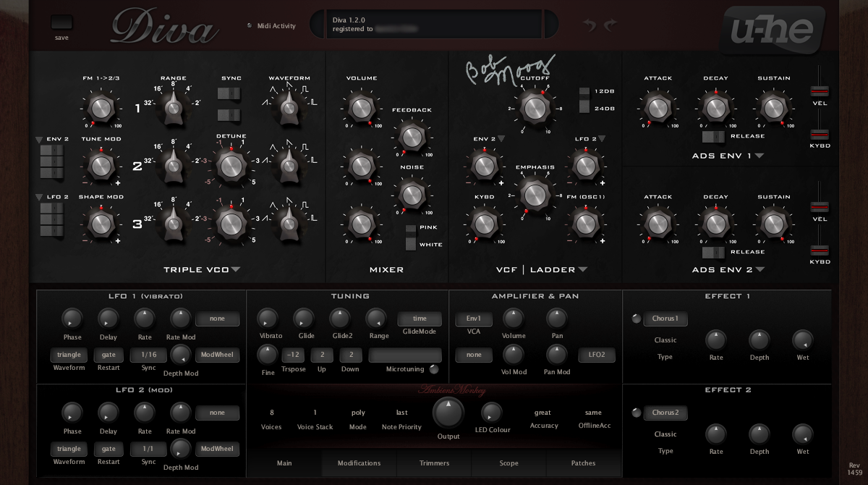Click the oscillator 1 Waveform knob
The image size is (868, 485).
[289, 108]
